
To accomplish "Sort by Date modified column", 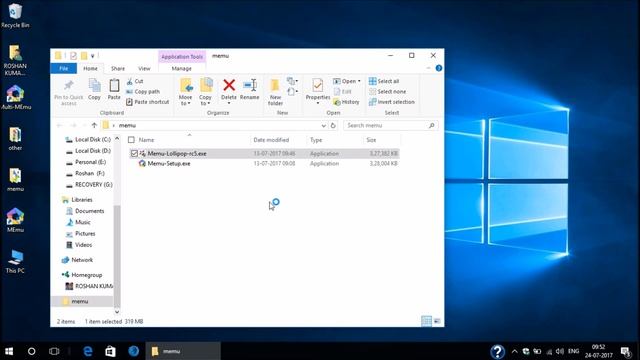I will (x=271, y=140).
